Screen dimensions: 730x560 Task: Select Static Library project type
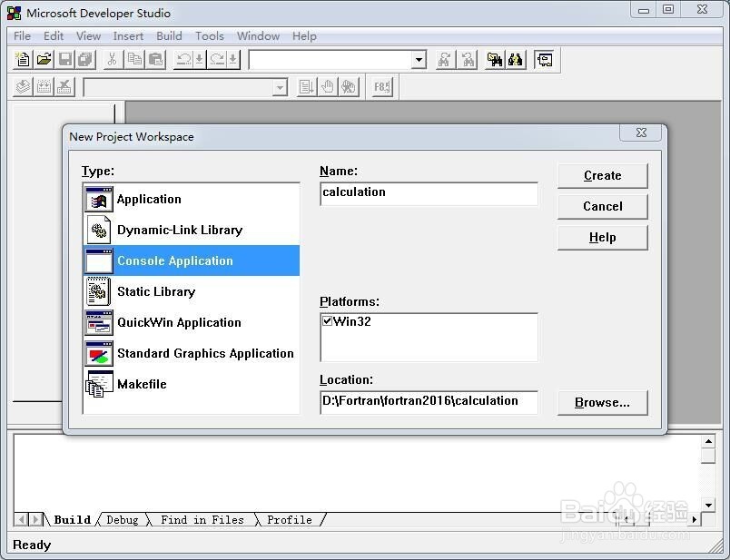click(x=192, y=291)
